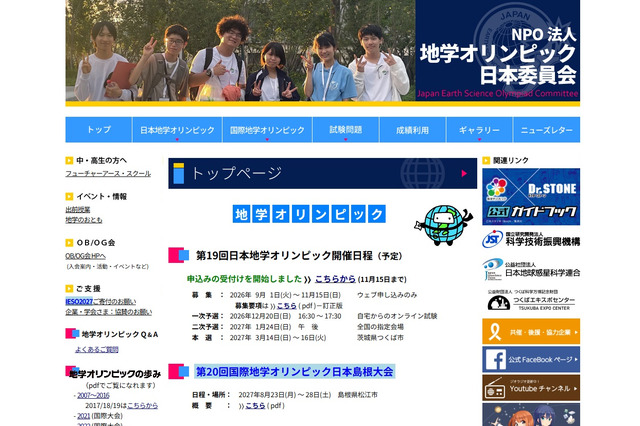Open こちらから link for 2017/18/19
The image size is (640, 426).
(142, 406)
